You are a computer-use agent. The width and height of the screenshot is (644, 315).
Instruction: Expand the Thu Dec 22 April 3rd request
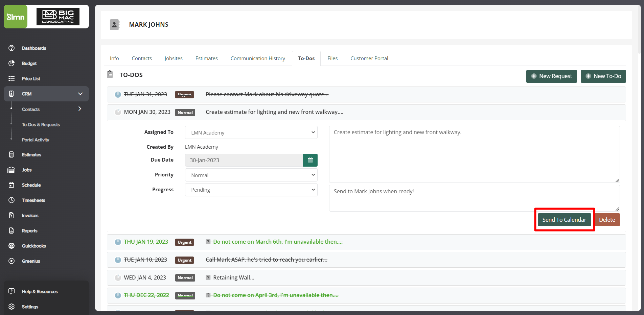pos(366,295)
